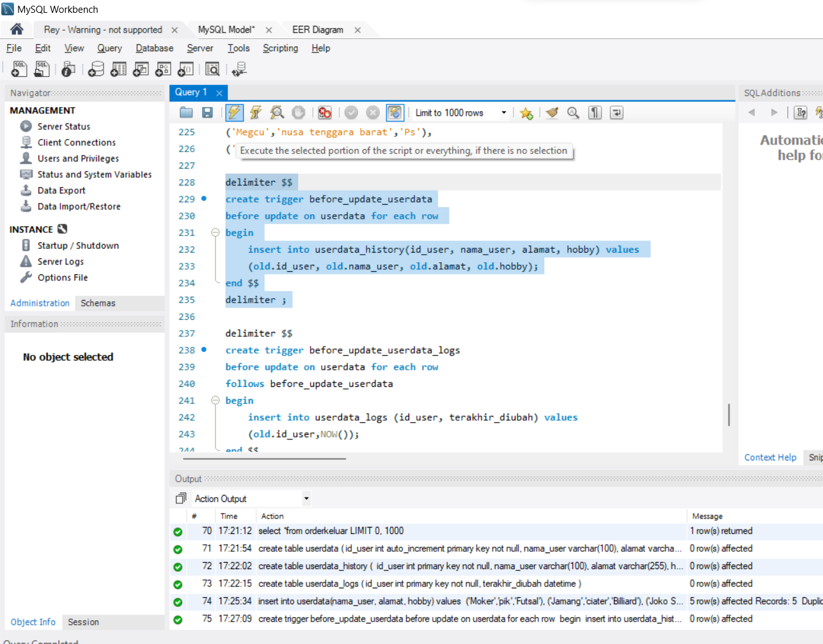Click the Data Export icon in Navigator

tap(26, 190)
